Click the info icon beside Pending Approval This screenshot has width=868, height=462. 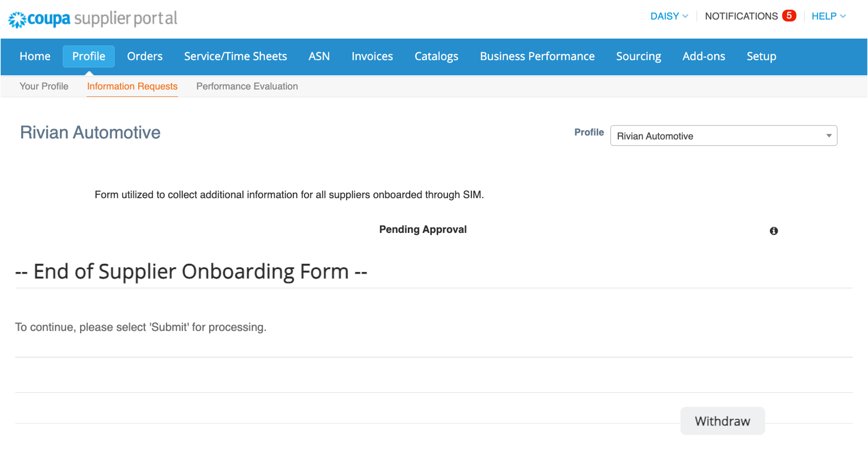click(774, 231)
